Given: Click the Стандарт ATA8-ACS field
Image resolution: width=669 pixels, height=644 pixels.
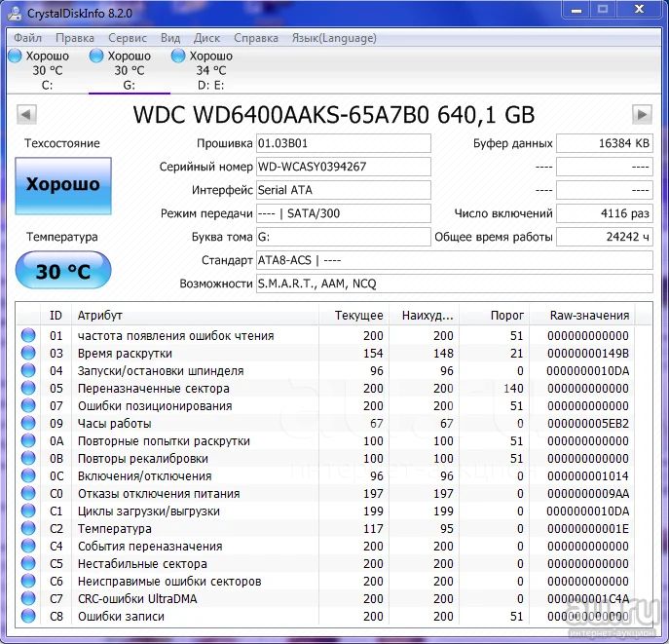Looking at the screenshot, I should pyautogui.click(x=455, y=260).
